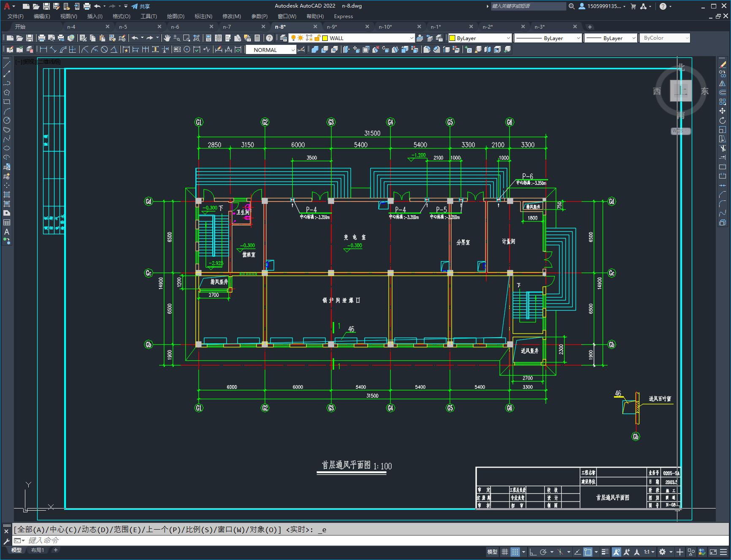
Task: Select the Rotate tool on the right toolbar
Action: click(723, 120)
